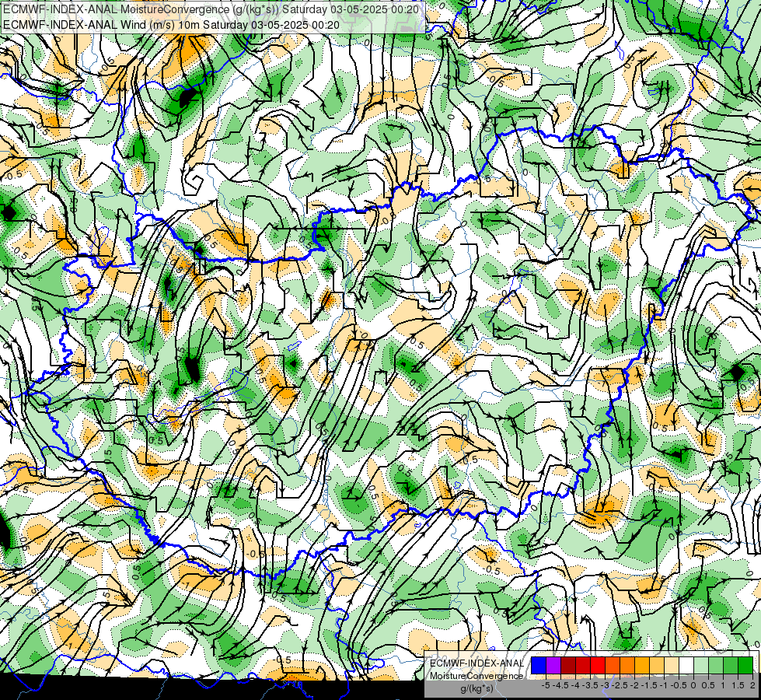The image size is (761, 700).
Task: Click the legend label 'ECMWF-INDEX-ANAL'
Action: (476, 663)
